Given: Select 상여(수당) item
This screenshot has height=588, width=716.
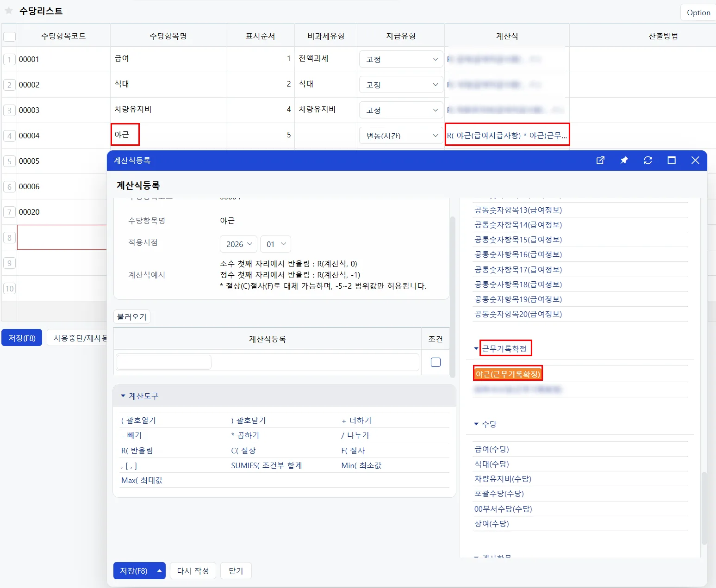Looking at the screenshot, I should click(492, 524).
